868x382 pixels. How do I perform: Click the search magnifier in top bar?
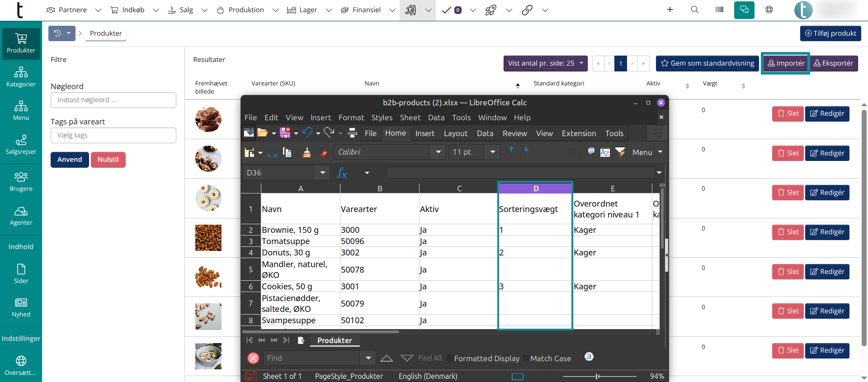[x=695, y=10]
